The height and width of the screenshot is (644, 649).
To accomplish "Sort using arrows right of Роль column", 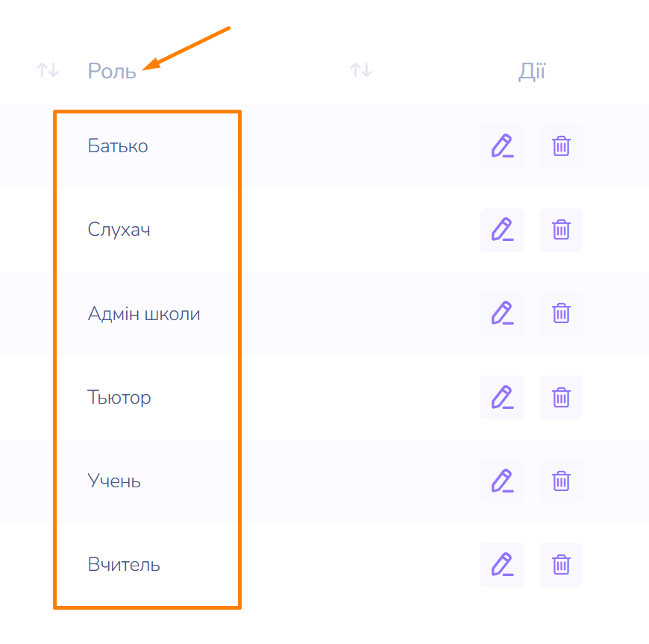I will click(361, 71).
